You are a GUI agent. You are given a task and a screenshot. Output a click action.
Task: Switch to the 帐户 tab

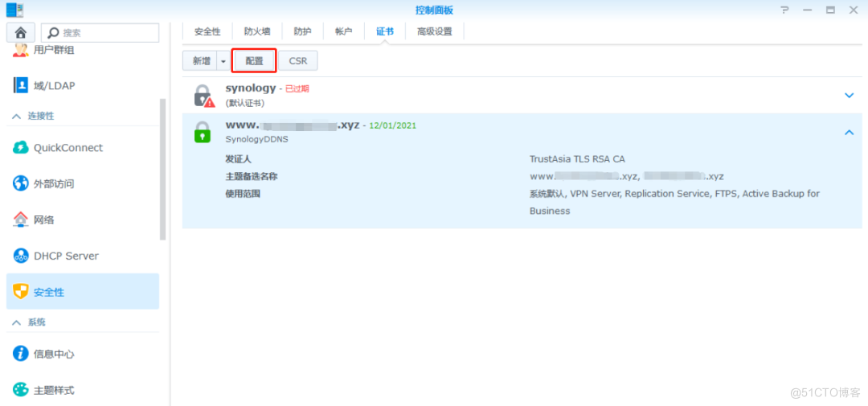pos(344,31)
